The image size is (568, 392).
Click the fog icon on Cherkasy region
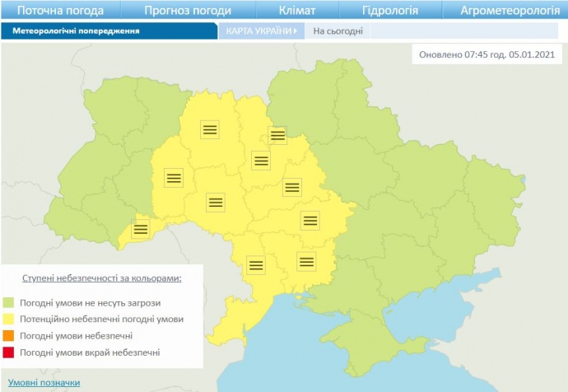pos(291,187)
